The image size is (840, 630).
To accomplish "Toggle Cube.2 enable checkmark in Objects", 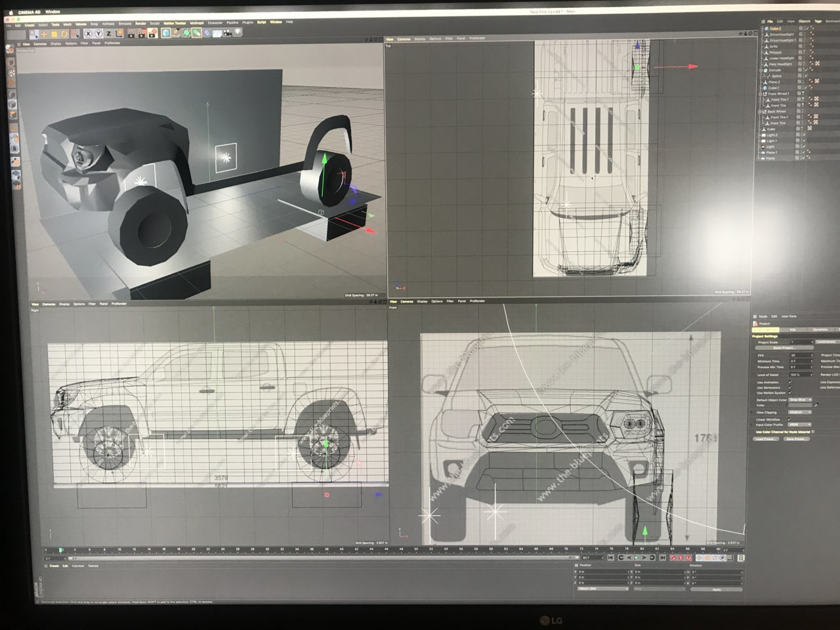I will (x=807, y=28).
